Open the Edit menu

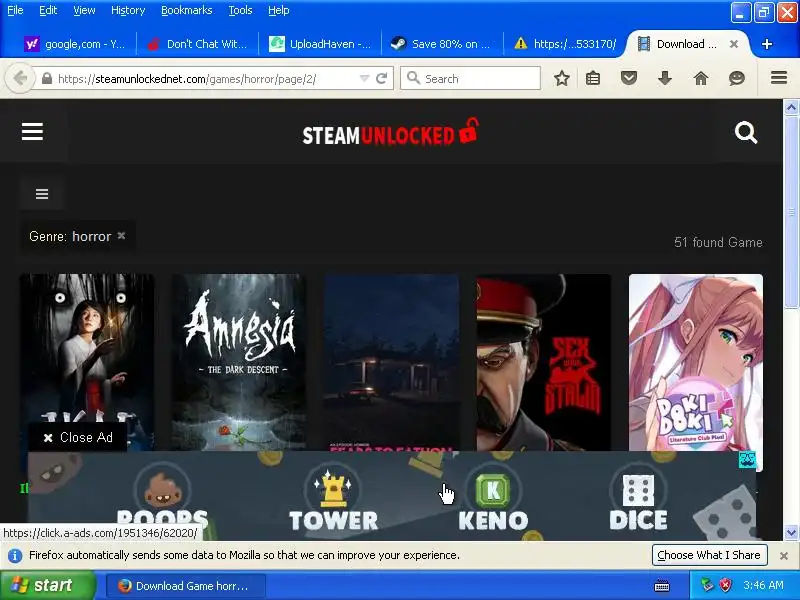[48, 10]
